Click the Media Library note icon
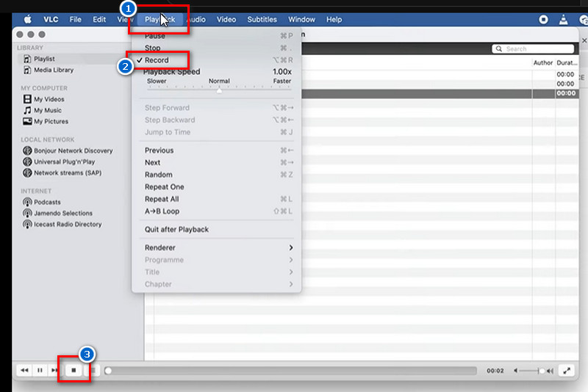Image resolution: width=588 pixels, height=392 pixels. click(x=27, y=70)
